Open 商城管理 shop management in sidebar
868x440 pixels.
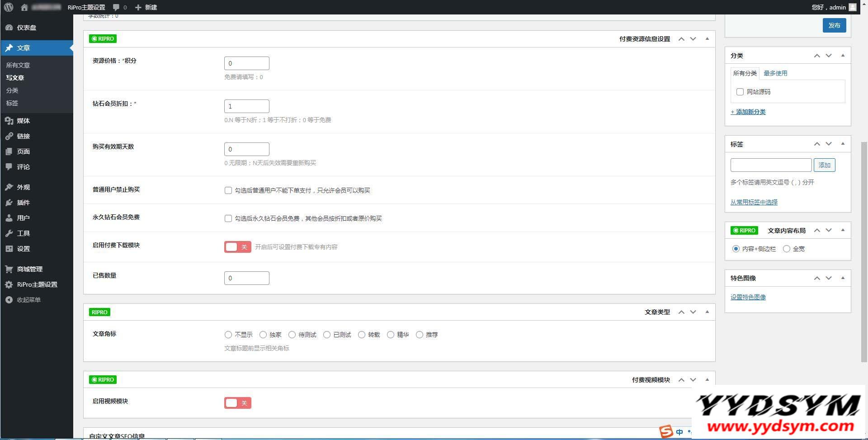pos(29,269)
